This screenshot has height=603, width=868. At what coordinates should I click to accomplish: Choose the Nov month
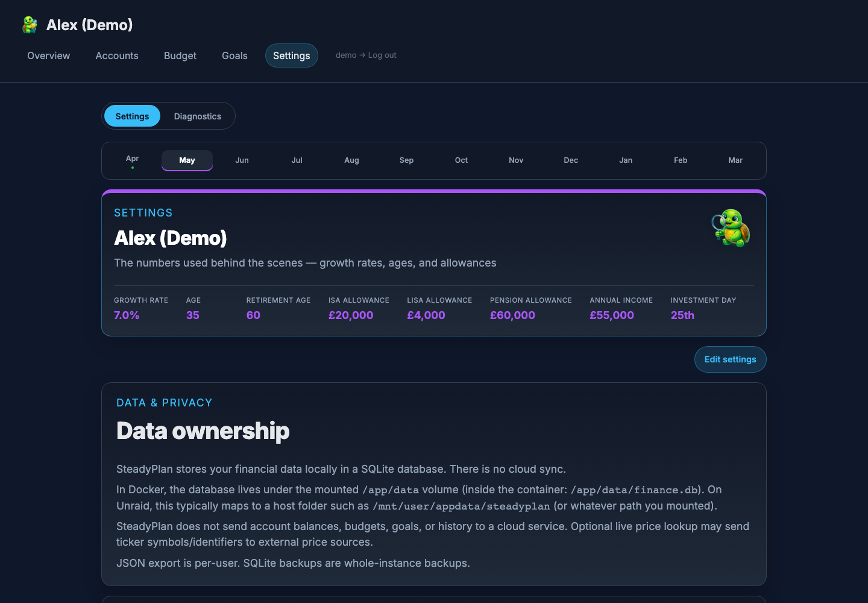(x=516, y=160)
